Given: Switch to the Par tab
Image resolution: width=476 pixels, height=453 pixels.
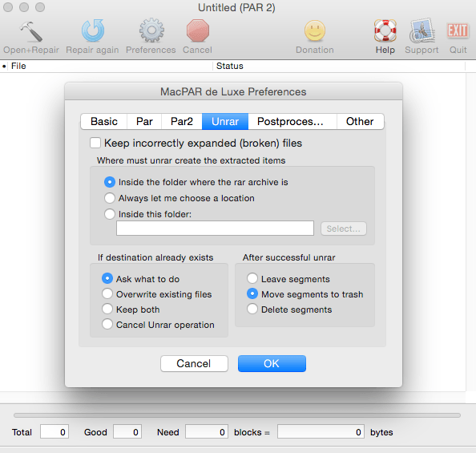Looking at the screenshot, I should tap(144, 122).
